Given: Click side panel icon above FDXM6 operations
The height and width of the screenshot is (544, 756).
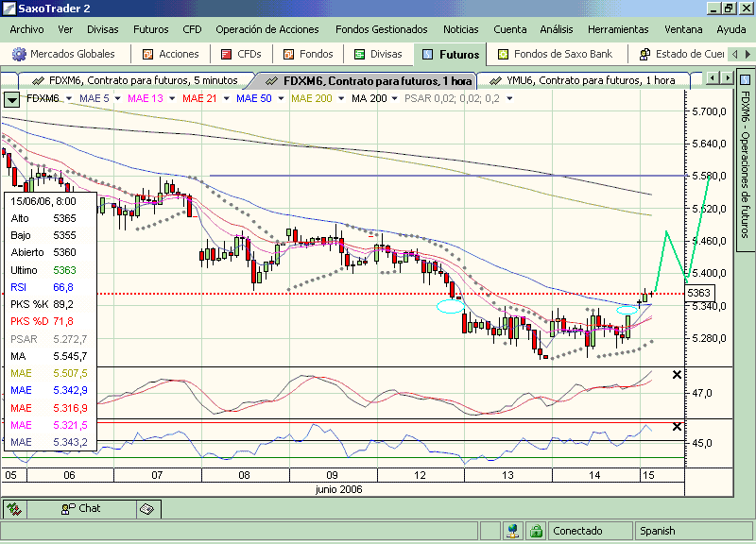Looking at the screenshot, I should point(745,79).
